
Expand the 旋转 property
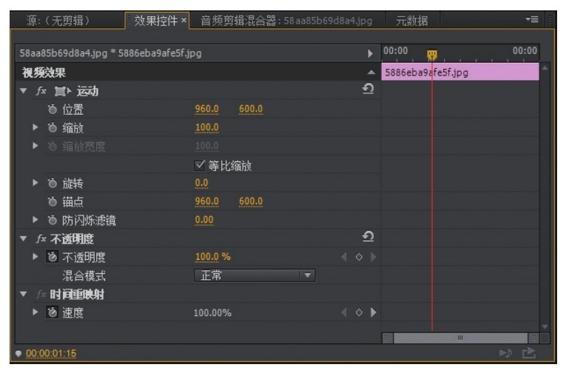tap(35, 183)
